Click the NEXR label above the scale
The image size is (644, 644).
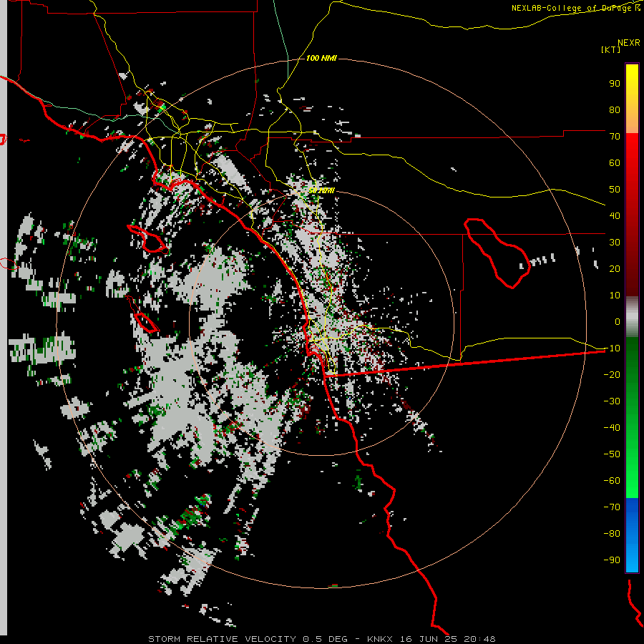click(629, 42)
